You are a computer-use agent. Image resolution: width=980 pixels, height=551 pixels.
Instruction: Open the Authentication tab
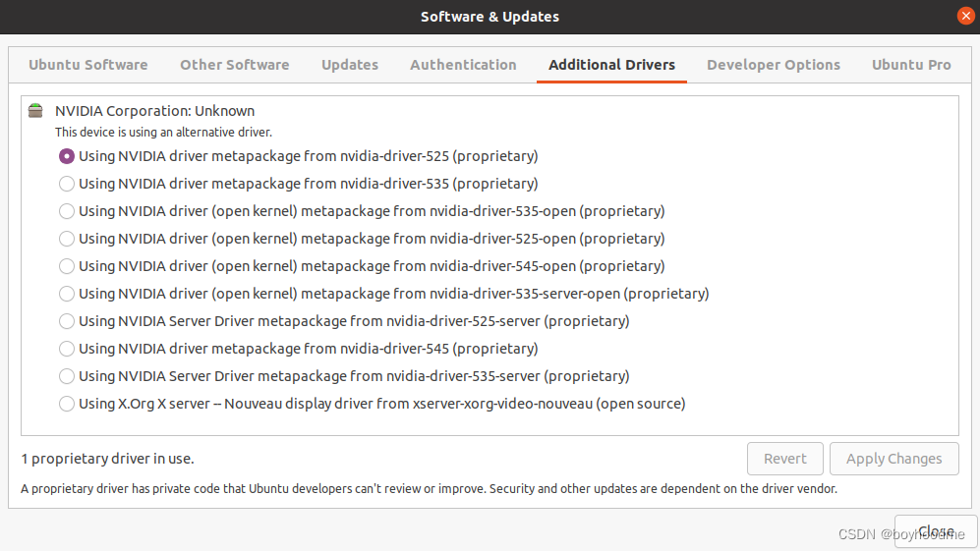click(x=463, y=65)
